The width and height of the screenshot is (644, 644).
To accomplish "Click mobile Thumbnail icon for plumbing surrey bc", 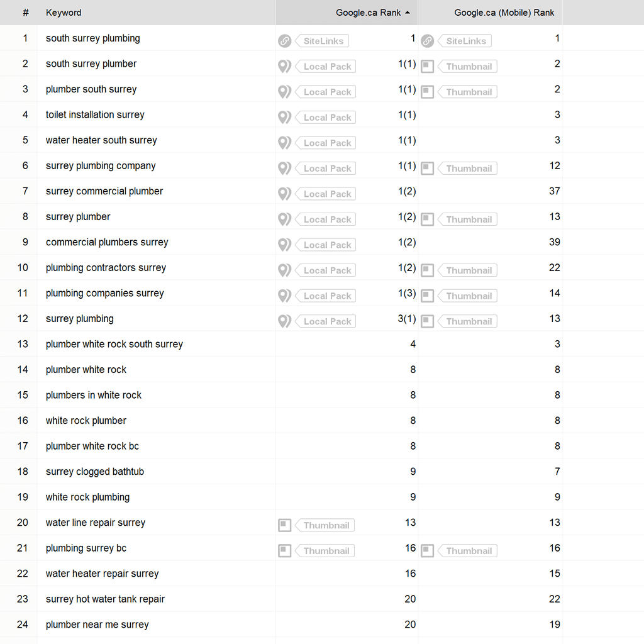I will (428, 551).
